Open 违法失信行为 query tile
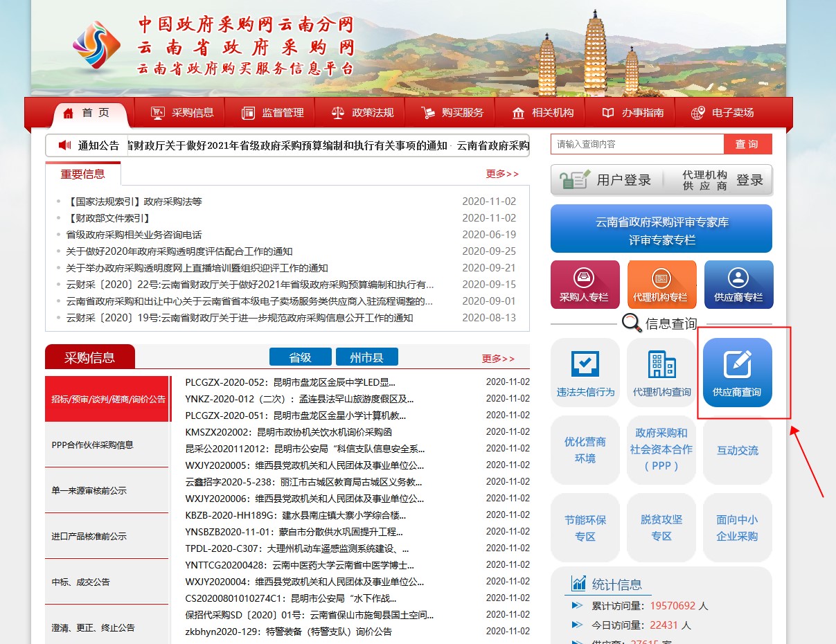 [x=585, y=373]
